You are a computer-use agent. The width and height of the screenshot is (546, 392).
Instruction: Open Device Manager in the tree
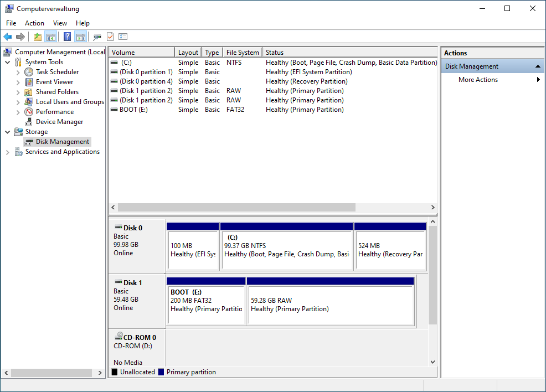(x=59, y=122)
